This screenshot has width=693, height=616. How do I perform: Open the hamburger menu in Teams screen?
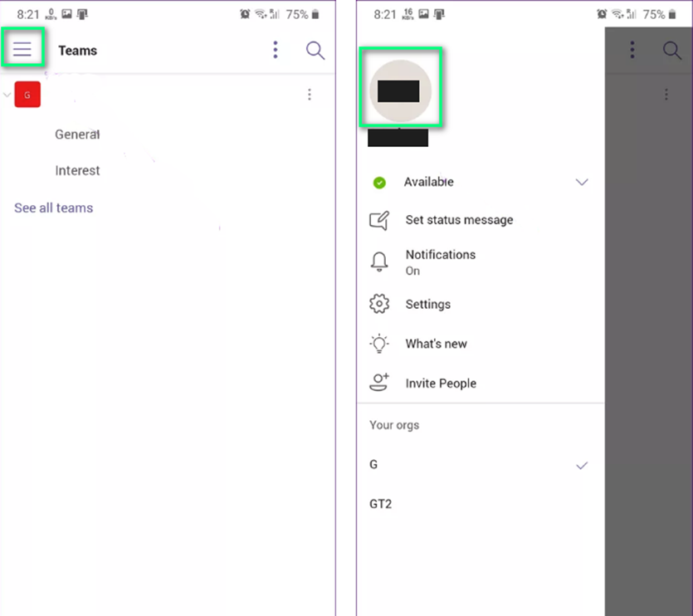click(x=22, y=48)
